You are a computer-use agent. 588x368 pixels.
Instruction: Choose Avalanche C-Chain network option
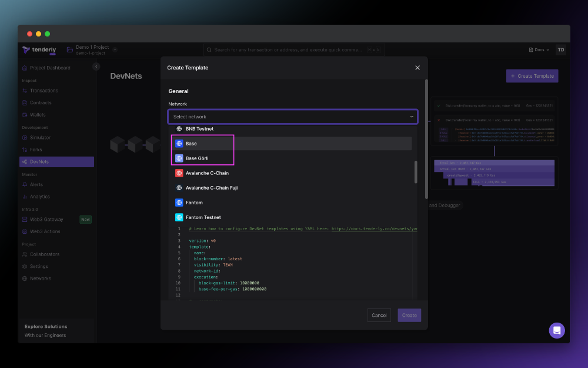click(x=293, y=173)
